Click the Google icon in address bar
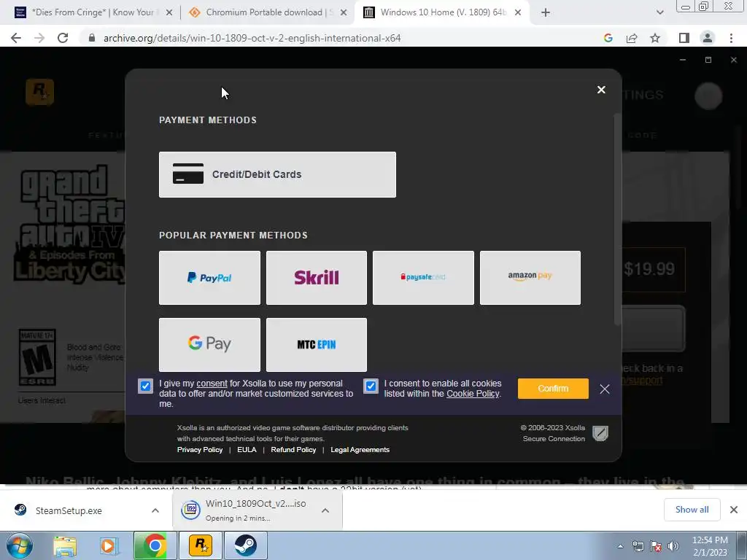The image size is (747, 560). [608, 38]
